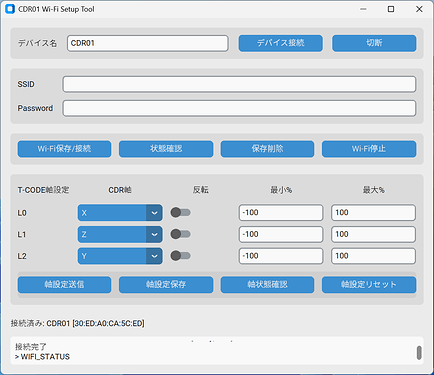The width and height of the screenshot is (434, 375).
Task: Focus the SSID input field
Action: (x=239, y=84)
